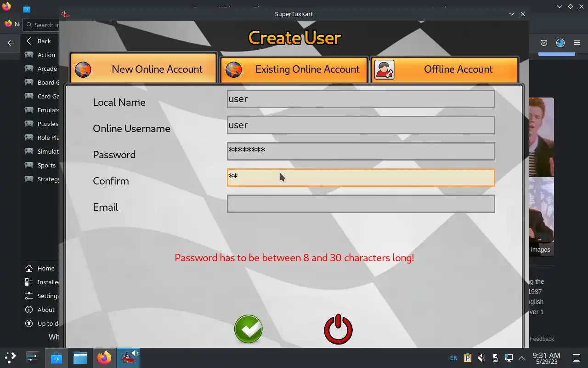This screenshot has height=368, width=588.
Task: Click images label under Firefox thumbnail
Action: point(540,249)
